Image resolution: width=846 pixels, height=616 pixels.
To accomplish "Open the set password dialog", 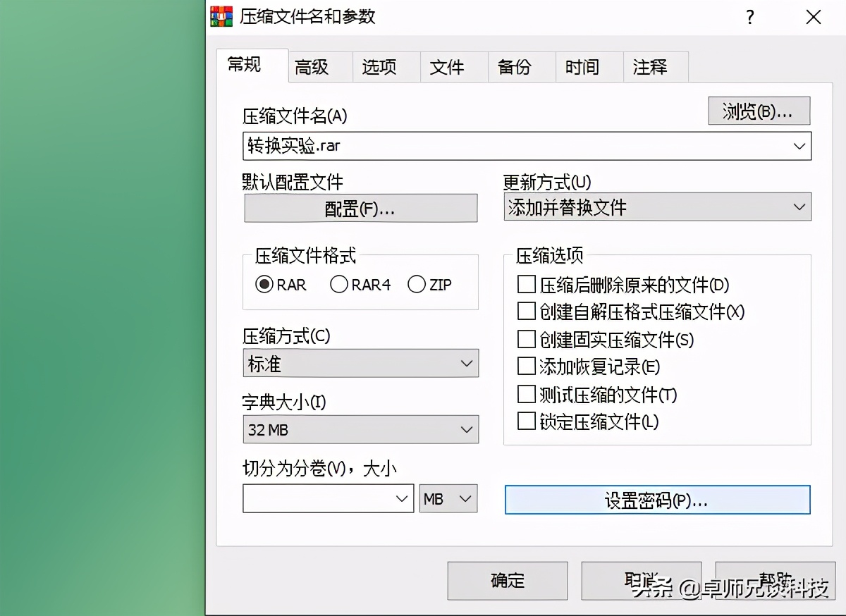I will [657, 500].
